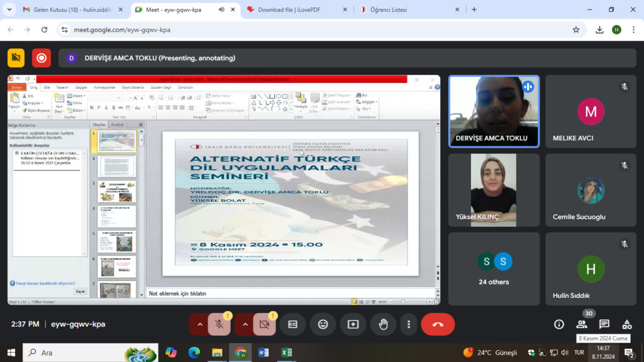Turn on the camera
This screenshot has height=362, width=644.
point(264,324)
